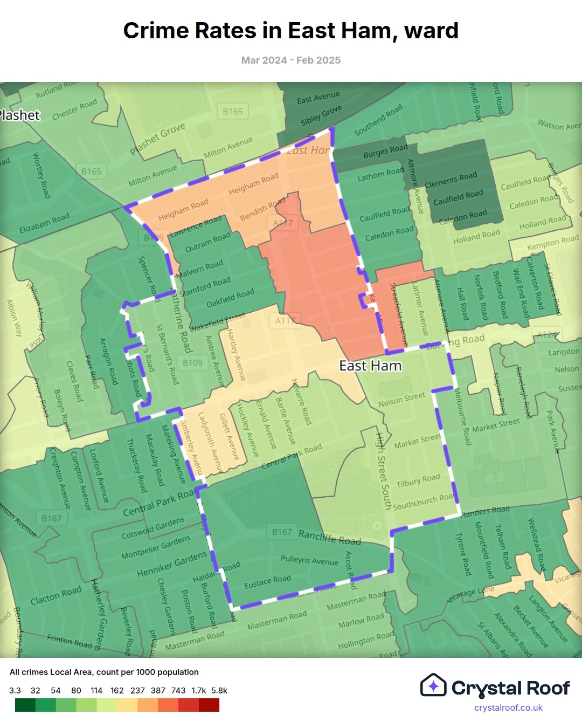Pick the darkest red legend swatch
This screenshot has width=582, height=728.
209,705
